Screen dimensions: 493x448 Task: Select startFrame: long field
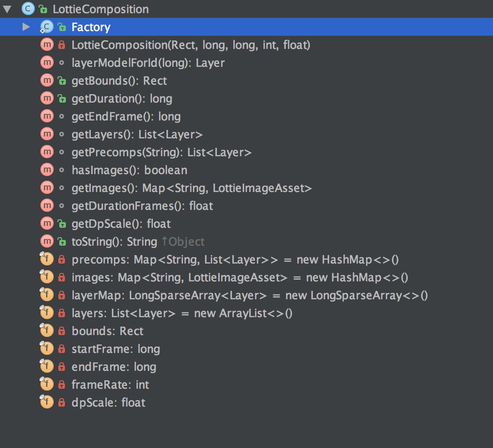coord(116,349)
